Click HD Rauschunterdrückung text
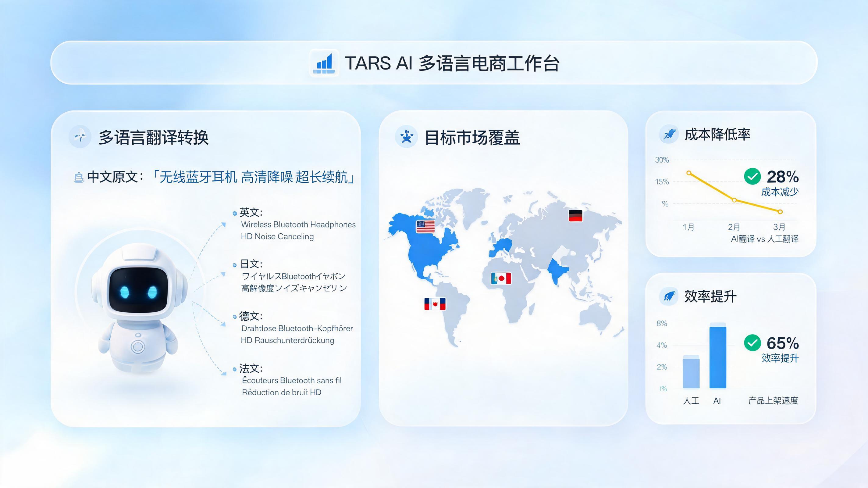 click(x=287, y=340)
